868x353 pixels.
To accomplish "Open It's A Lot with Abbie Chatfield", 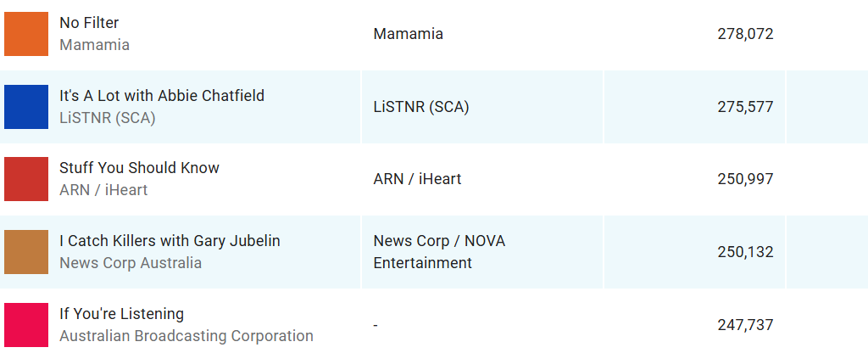I will 162,96.
